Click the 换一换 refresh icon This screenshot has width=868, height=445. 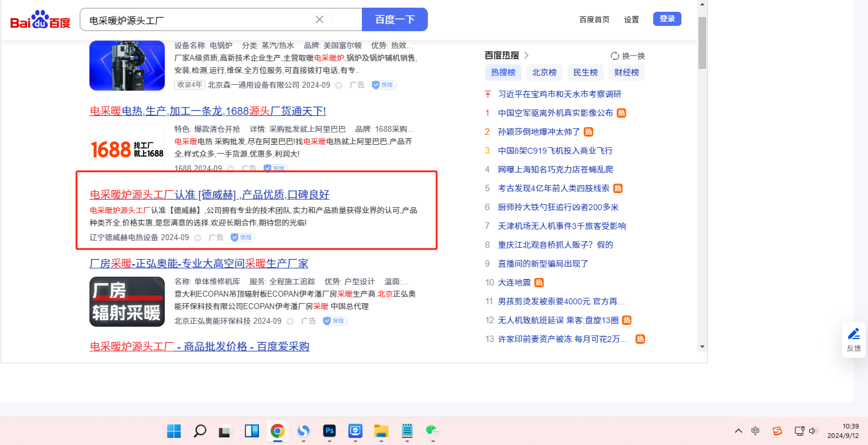pyautogui.click(x=615, y=56)
